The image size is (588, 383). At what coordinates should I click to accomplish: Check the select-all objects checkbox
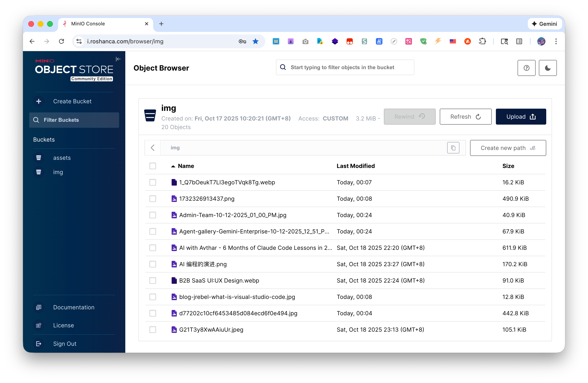coord(153,166)
